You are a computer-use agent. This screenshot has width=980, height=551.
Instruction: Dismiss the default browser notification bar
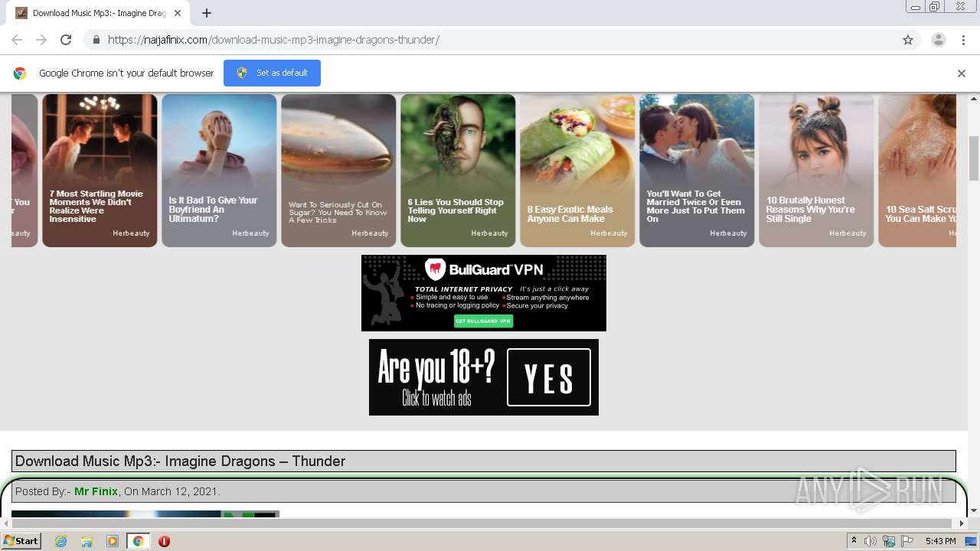(961, 73)
